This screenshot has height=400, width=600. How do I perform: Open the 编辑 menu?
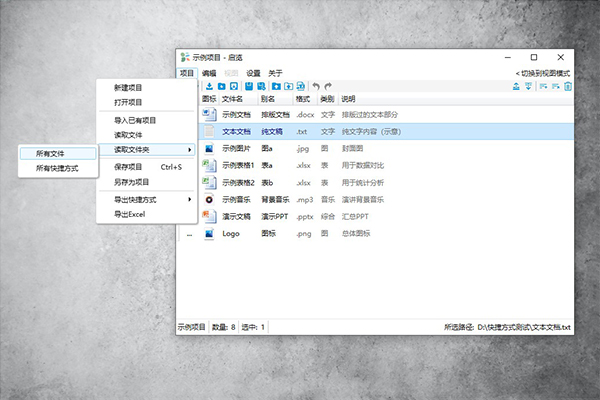coord(209,73)
